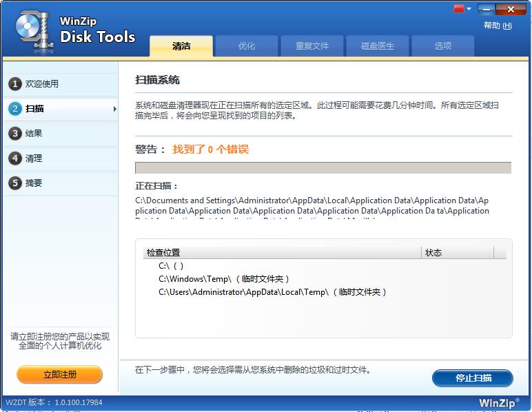Click the 请立即注册您的产品 promo text
This screenshot has width=532, height=412.
[60, 341]
